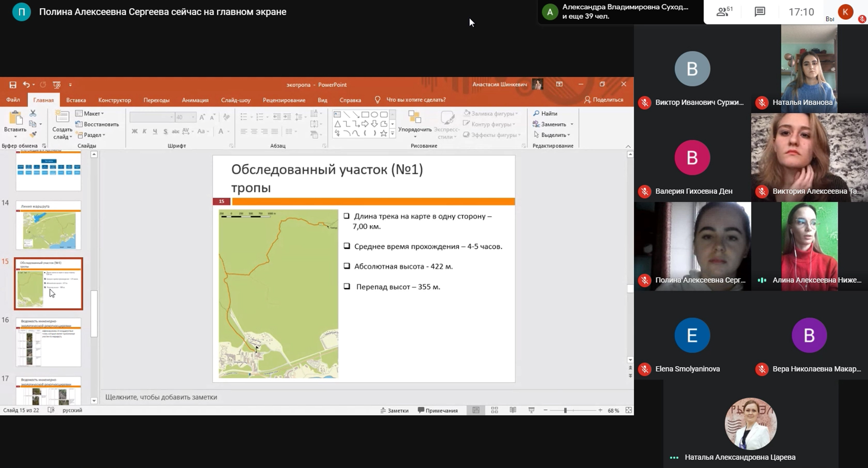Center text in Абзац group
868x468 pixels.
pyautogui.click(x=254, y=131)
